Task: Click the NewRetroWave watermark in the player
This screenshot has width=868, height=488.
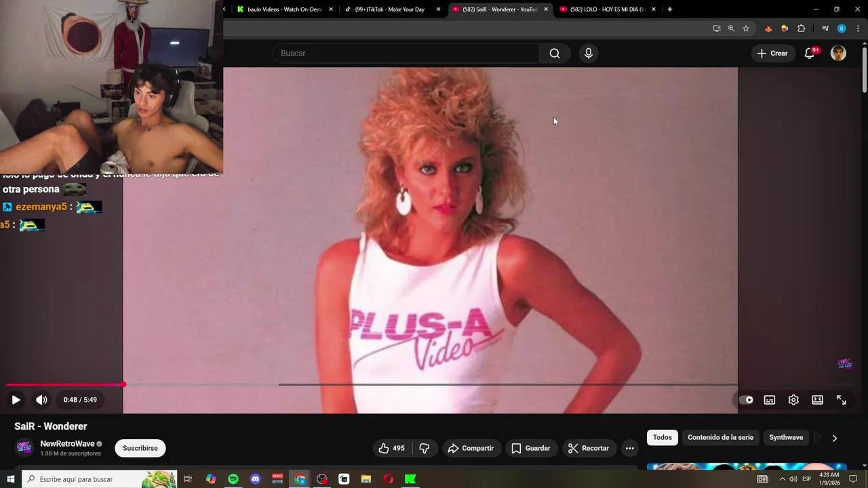Action: [844, 364]
